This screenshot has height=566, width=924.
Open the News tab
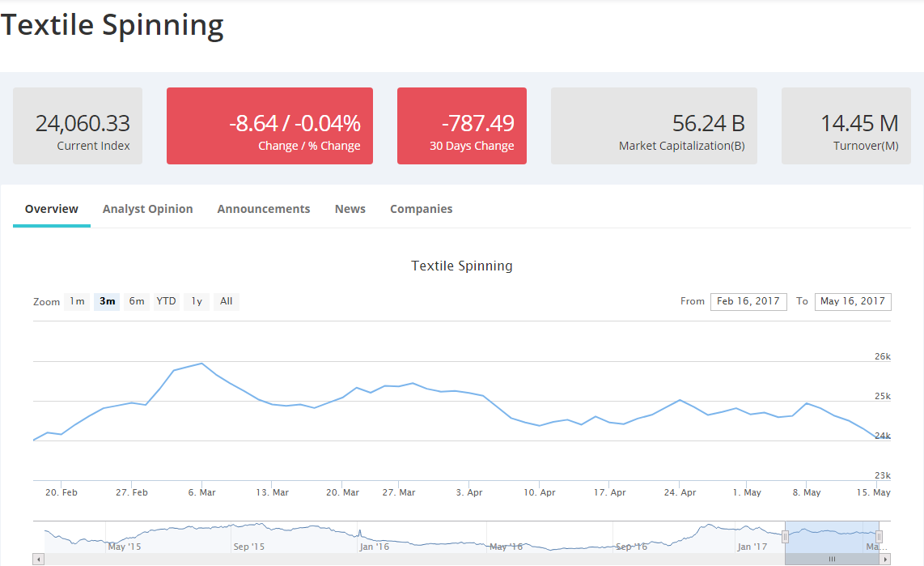pos(350,208)
